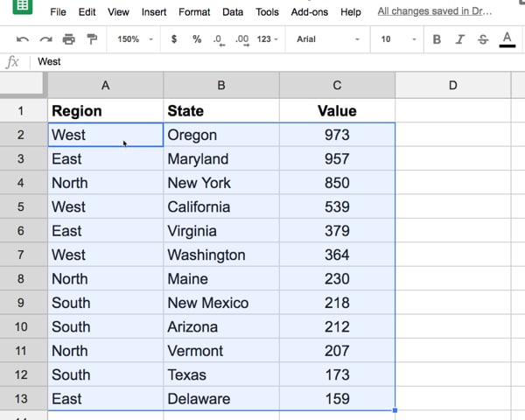Toggle Bold formatting

[437, 39]
